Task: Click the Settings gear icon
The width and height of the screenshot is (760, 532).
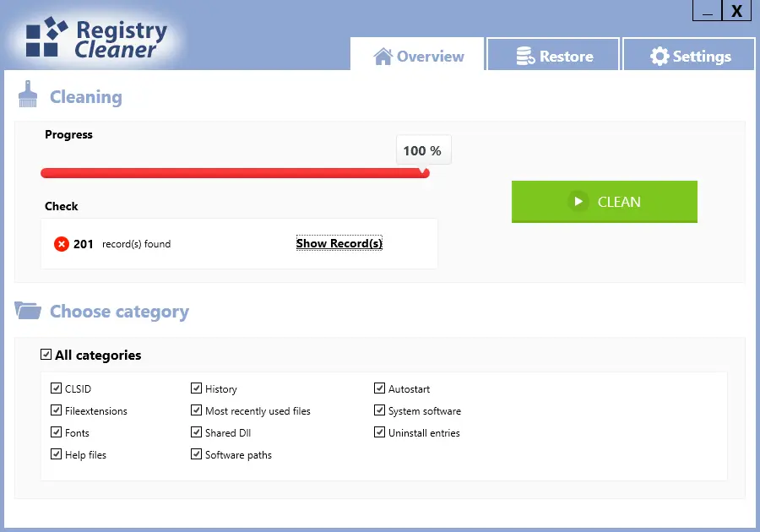Action: 660,57
